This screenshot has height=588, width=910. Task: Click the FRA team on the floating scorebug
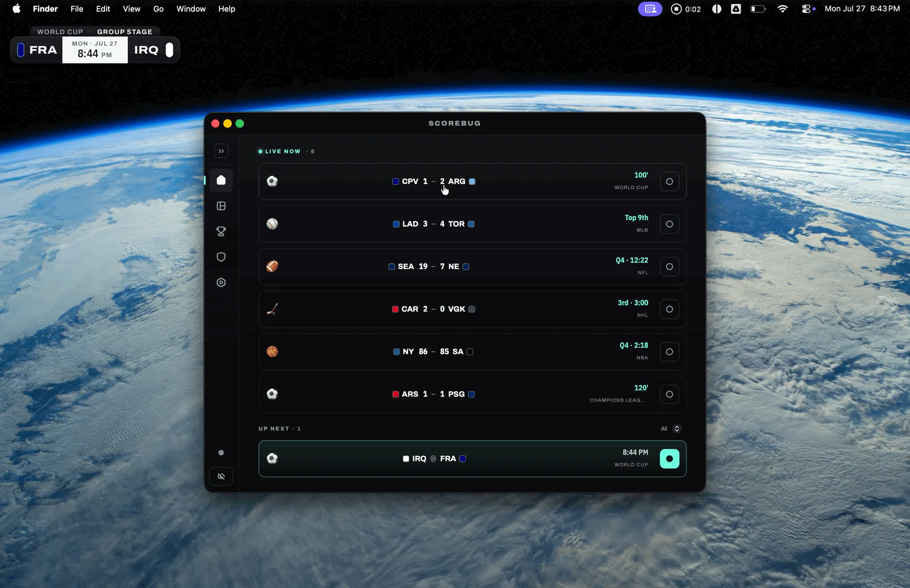tap(37, 50)
